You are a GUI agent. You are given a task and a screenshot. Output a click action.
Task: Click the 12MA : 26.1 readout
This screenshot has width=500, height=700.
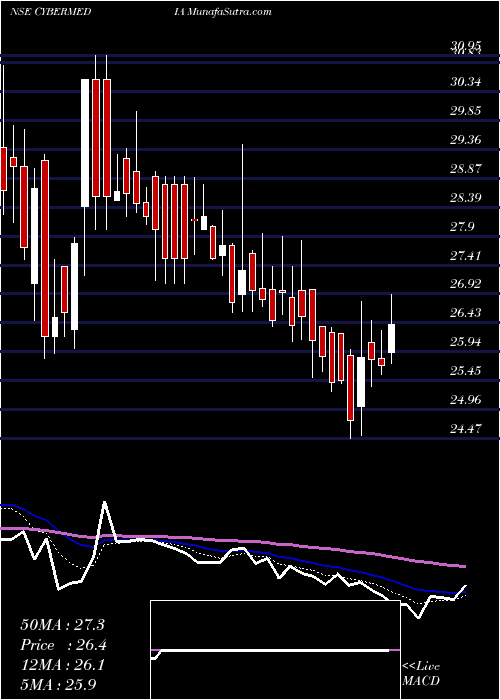pos(62,665)
